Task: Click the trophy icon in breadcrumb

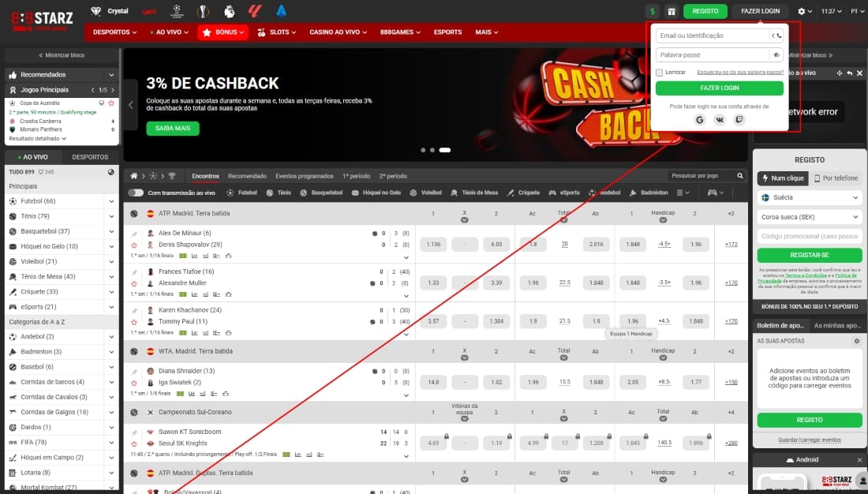Action: coord(171,175)
